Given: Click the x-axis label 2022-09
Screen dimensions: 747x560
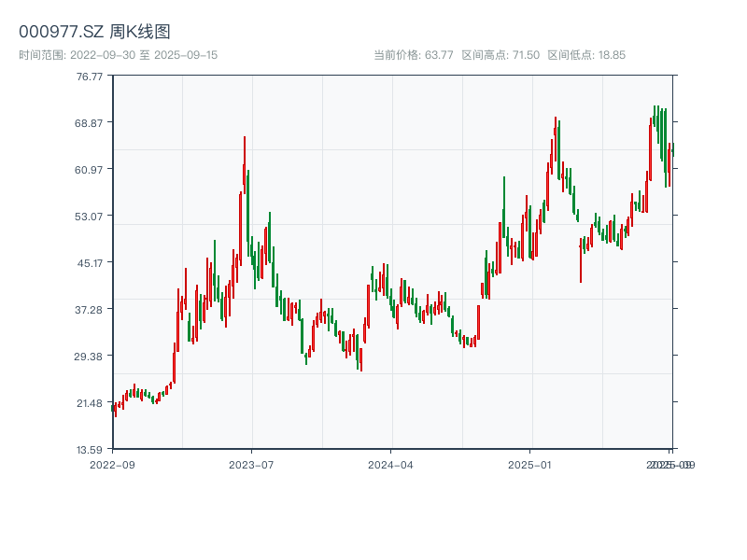Looking at the screenshot, I should pyautogui.click(x=112, y=465).
